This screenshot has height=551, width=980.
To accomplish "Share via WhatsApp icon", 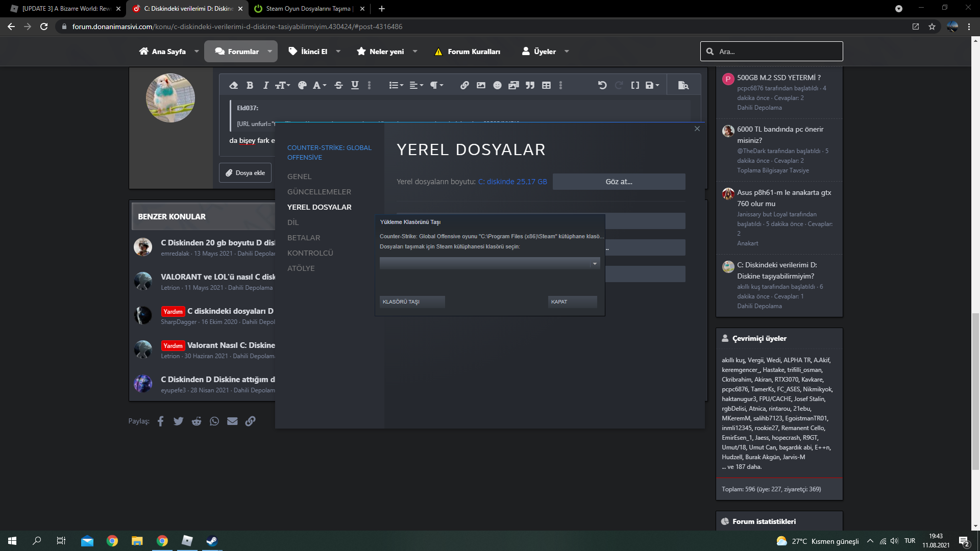I will [214, 421].
